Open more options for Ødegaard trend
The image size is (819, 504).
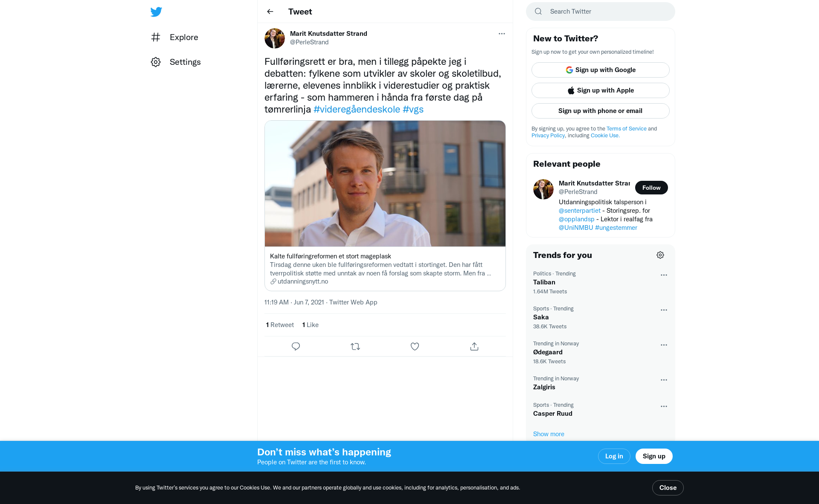(664, 345)
